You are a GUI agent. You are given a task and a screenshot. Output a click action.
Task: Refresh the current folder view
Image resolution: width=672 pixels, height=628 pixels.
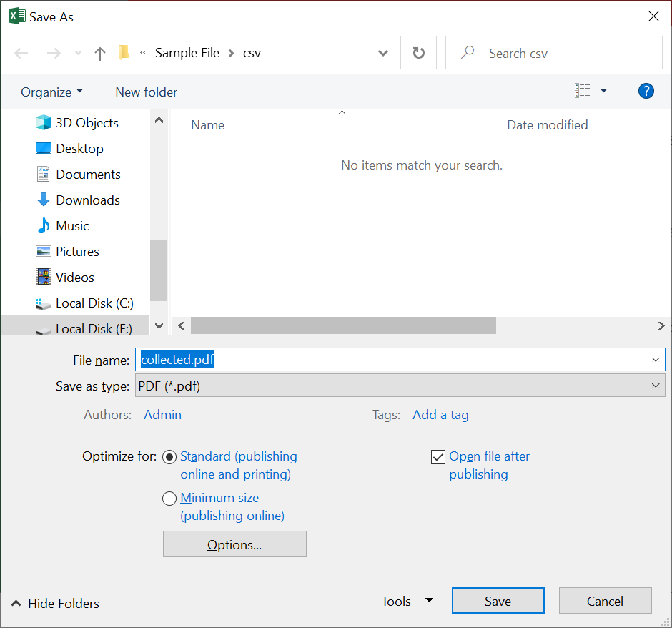tap(418, 52)
